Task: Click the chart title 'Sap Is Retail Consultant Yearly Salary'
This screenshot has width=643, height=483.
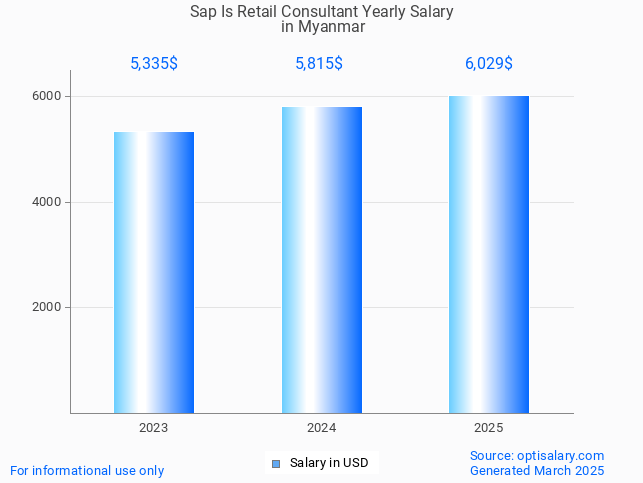Action: (322, 11)
